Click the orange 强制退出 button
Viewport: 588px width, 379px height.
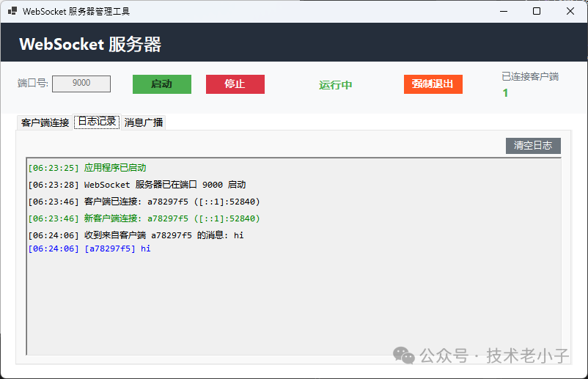433,84
